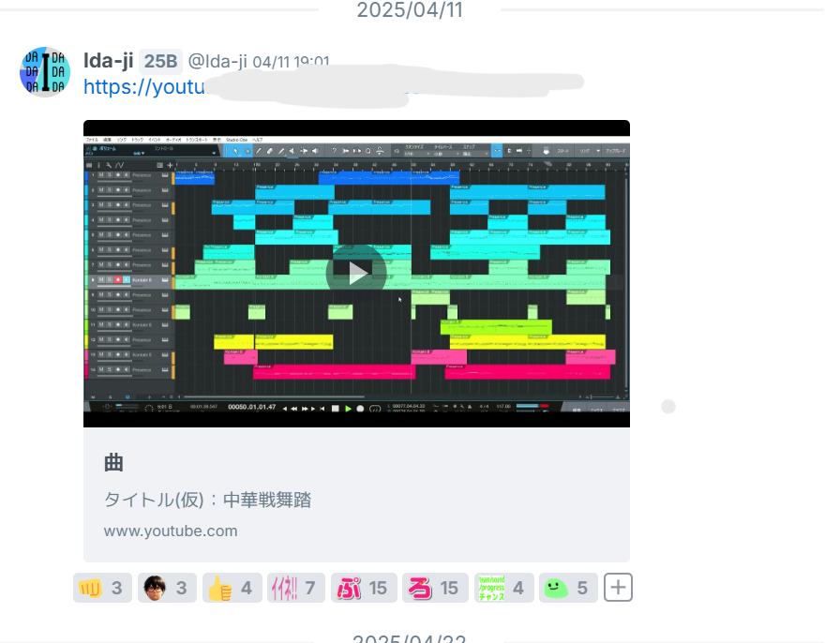The height and width of the screenshot is (643, 840).
Task: Add a new reaction with plus button
Action: click(618, 588)
